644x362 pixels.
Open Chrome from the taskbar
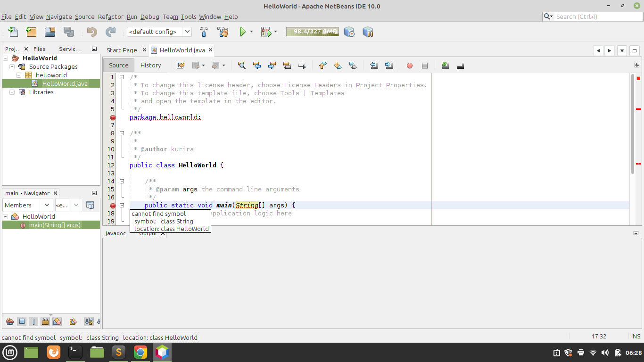pos(140,352)
